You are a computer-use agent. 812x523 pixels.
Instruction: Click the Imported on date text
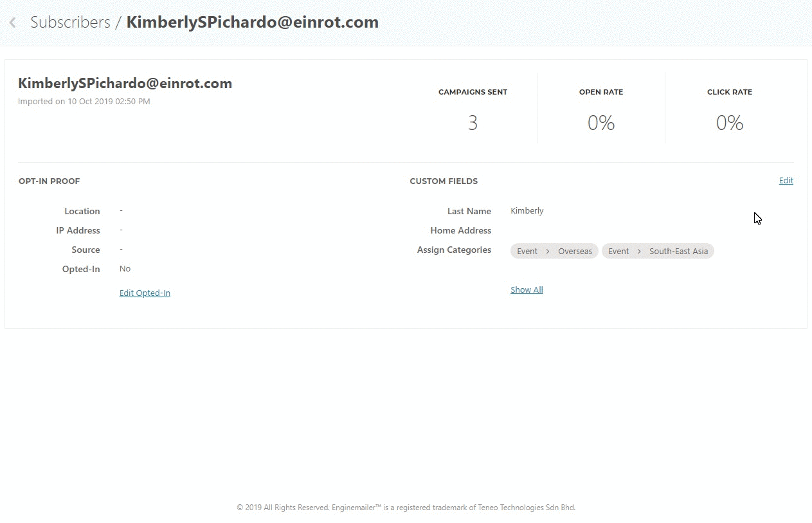[x=84, y=102]
